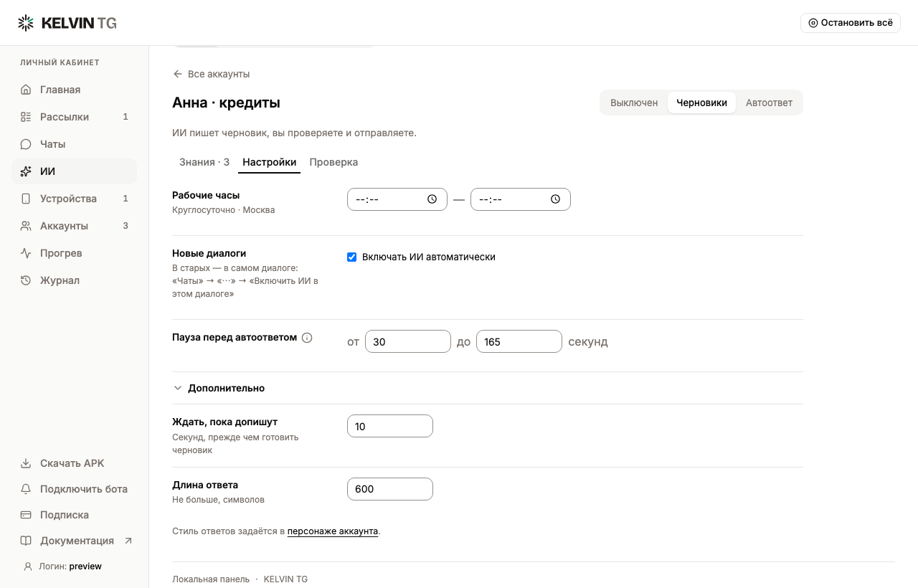Select the Черновики mode
The image size is (918, 588).
pyautogui.click(x=701, y=103)
